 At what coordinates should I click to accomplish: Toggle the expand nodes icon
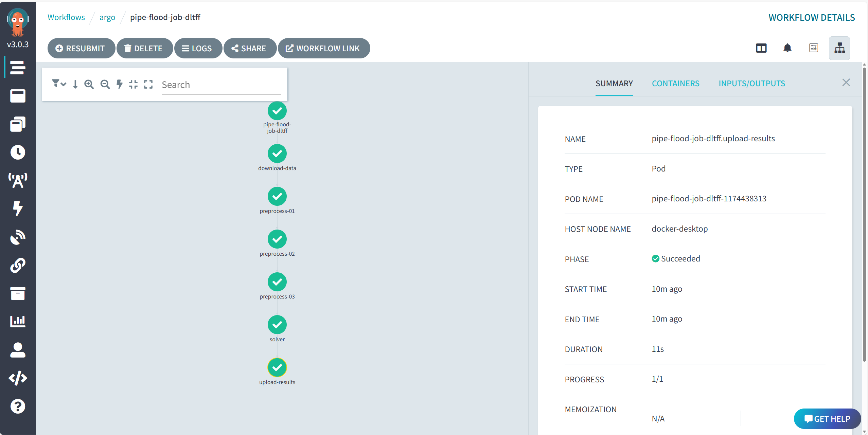148,84
